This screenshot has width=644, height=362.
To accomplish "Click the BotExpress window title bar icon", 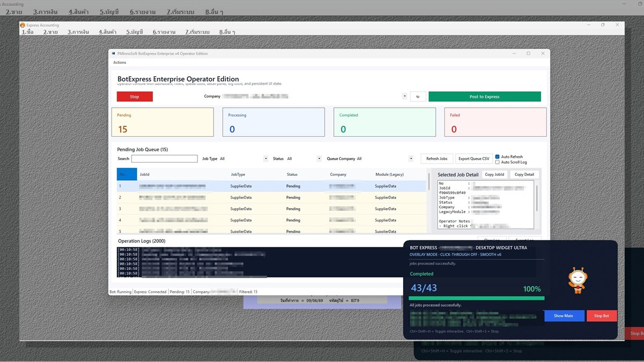I will point(113,54).
